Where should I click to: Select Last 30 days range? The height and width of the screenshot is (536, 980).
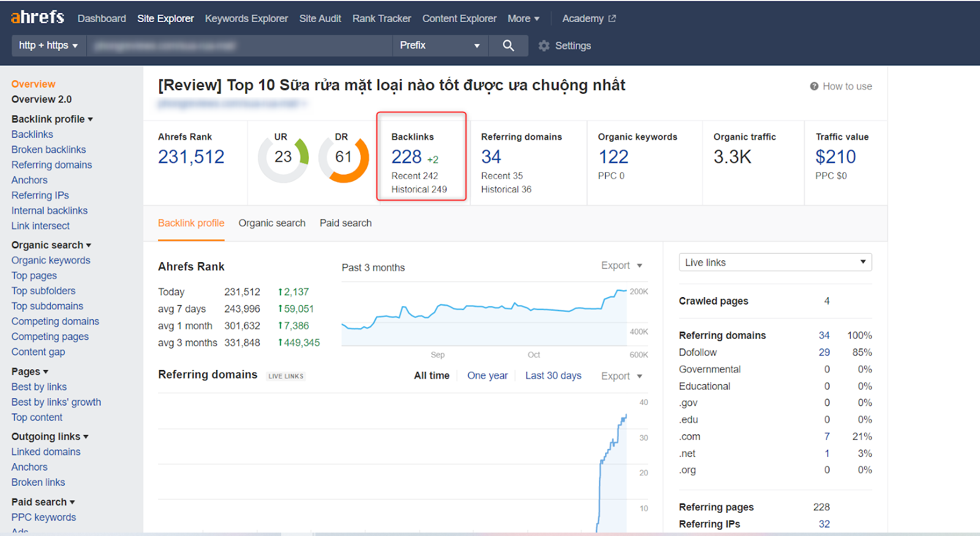point(553,376)
